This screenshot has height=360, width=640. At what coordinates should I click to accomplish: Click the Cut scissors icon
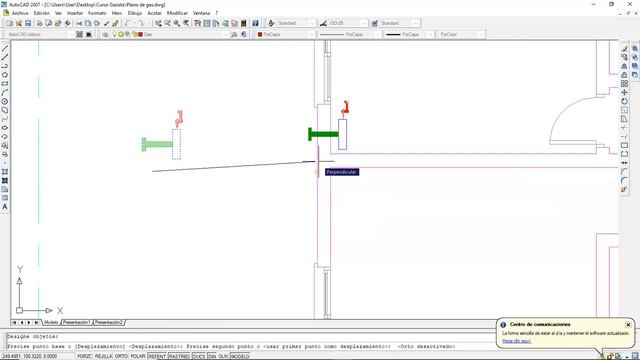79,23
